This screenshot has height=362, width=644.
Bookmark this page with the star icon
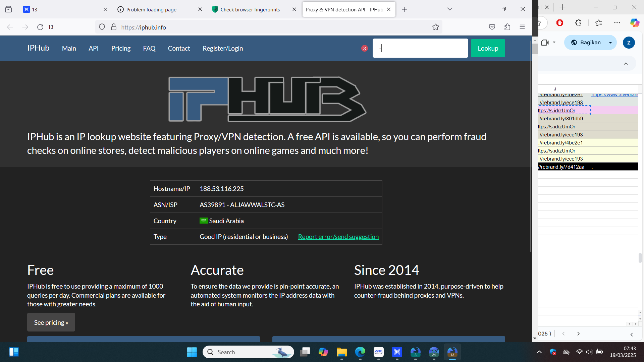click(436, 27)
